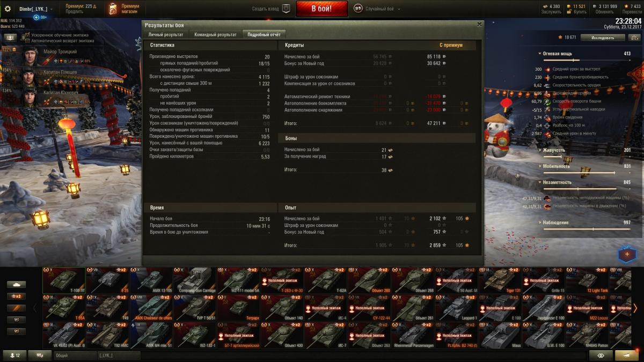Select the Jagdpanzer E 100 tank
This screenshot has width=644, height=362.
point(544,308)
